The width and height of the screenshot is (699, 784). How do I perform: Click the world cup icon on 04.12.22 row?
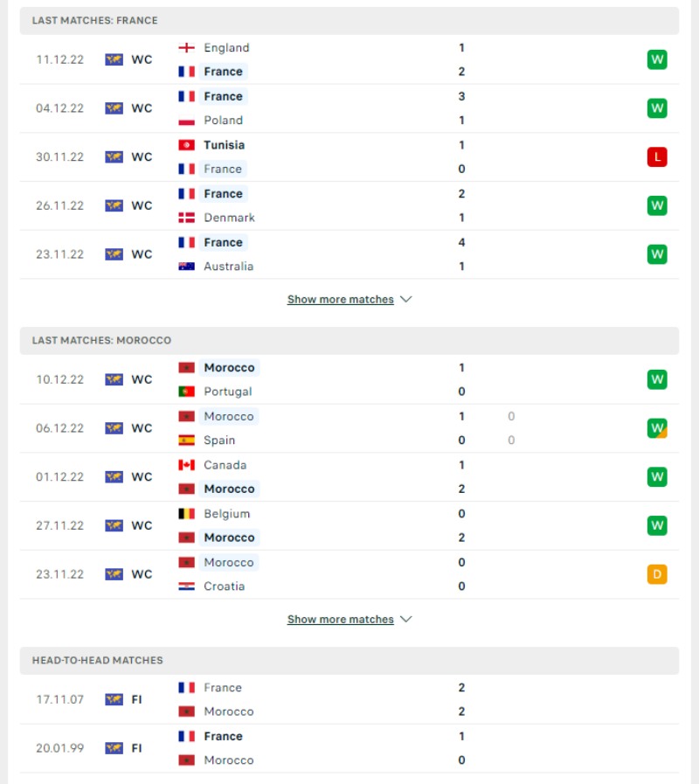114,108
